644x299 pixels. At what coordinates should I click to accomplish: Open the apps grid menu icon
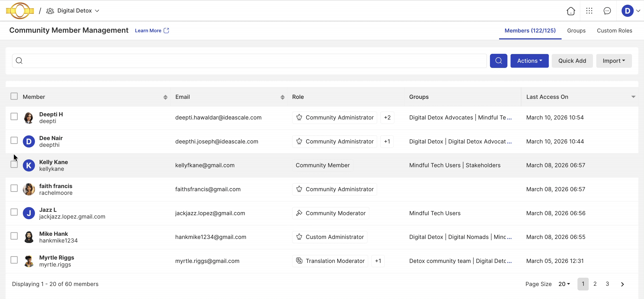(589, 11)
